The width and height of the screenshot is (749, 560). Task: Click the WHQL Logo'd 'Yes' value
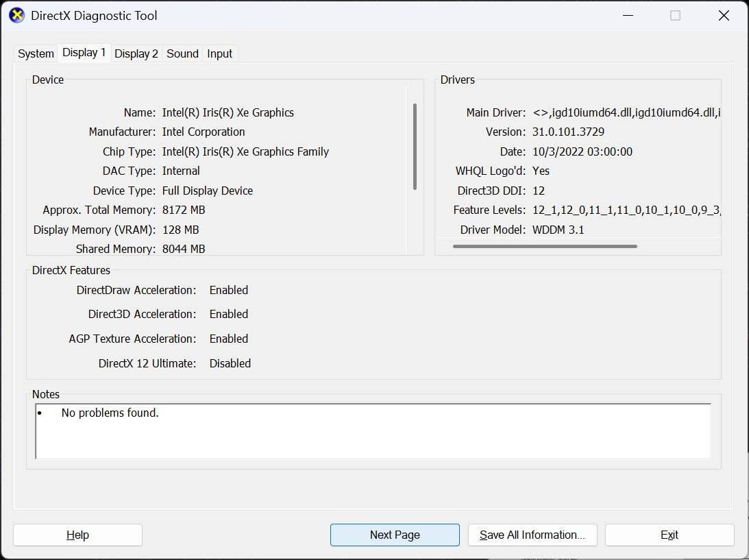(x=541, y=171)
